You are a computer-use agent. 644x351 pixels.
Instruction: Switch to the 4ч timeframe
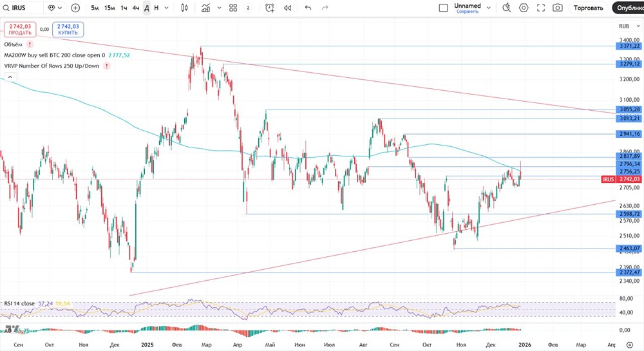(135, 8)
